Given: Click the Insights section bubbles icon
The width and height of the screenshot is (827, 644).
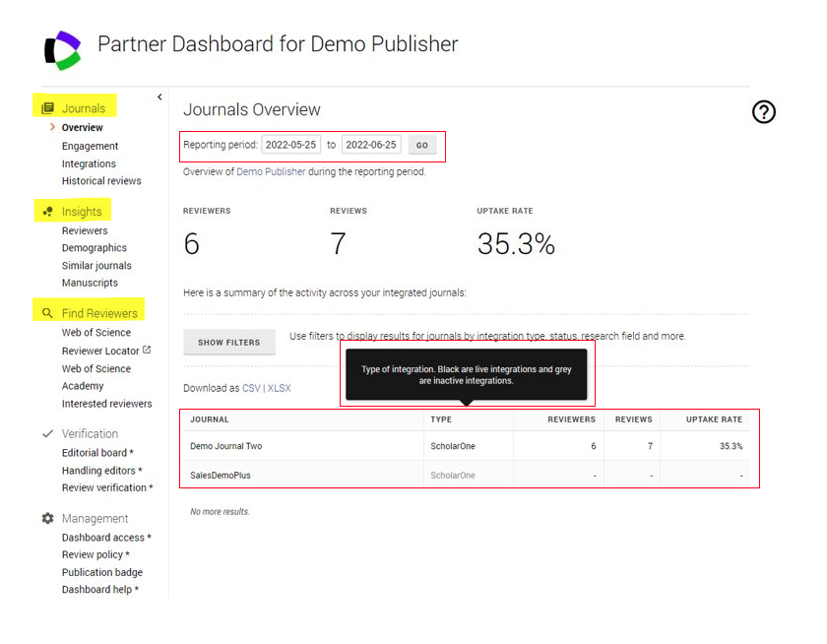Looking at the screenshot, I should coord(48,212).
